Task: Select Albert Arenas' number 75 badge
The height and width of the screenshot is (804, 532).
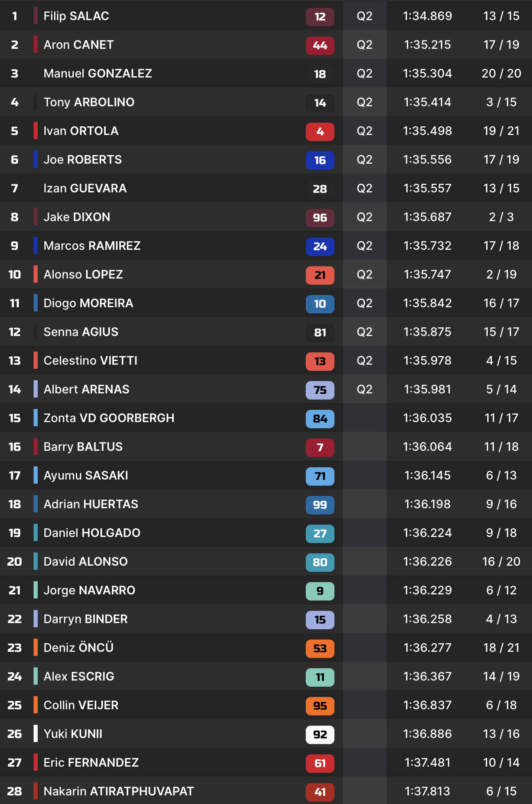Action: click(x=320, y=390)
